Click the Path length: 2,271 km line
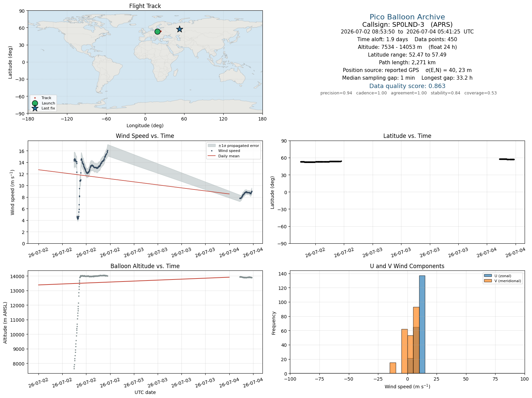The width and height of the screenshot is (532, 398). click(407, 63)
